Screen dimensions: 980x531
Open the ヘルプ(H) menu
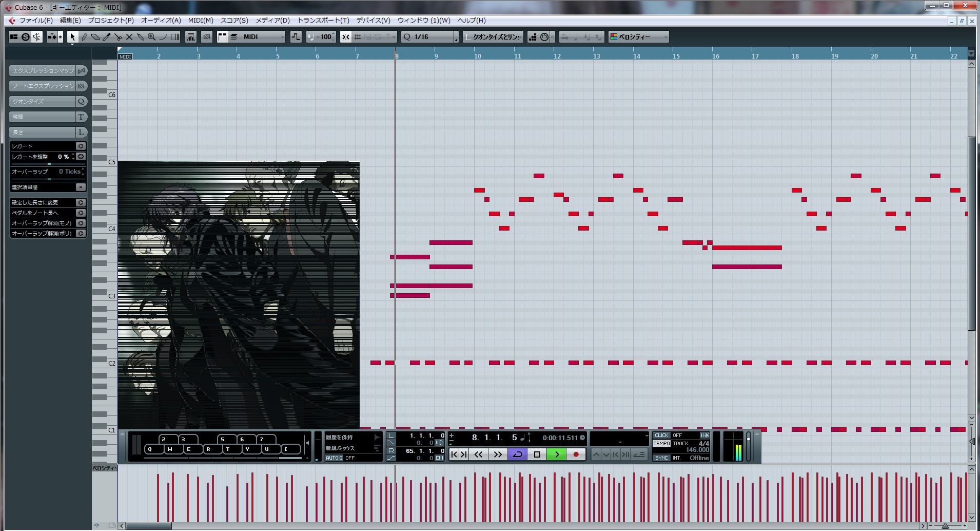[x=472, y=21]
